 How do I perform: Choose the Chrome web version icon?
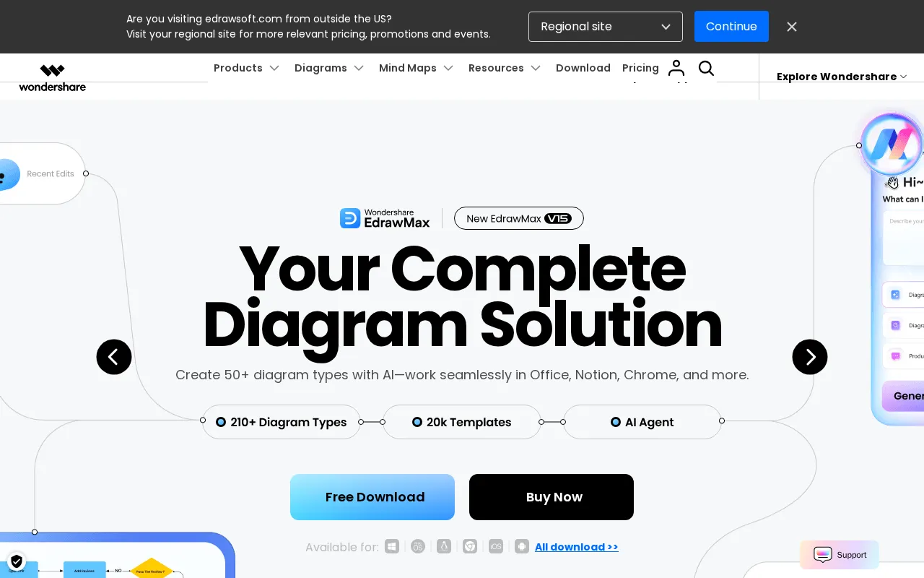point(470,546)
